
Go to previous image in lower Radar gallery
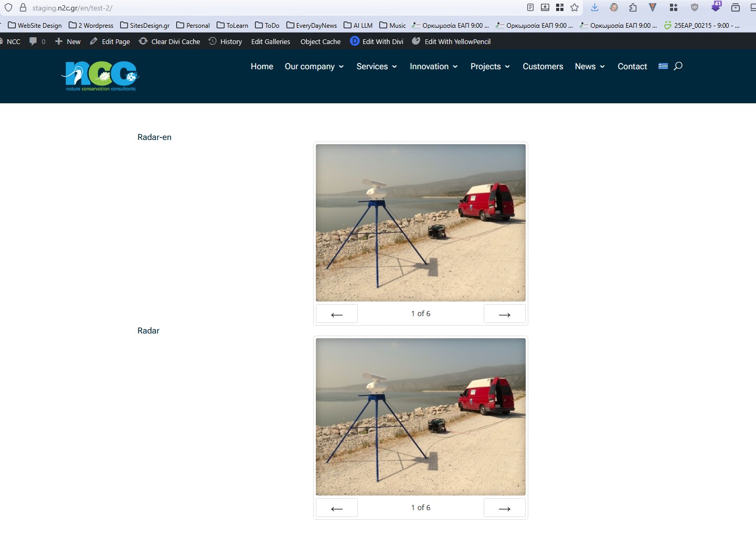pos(337,508)
